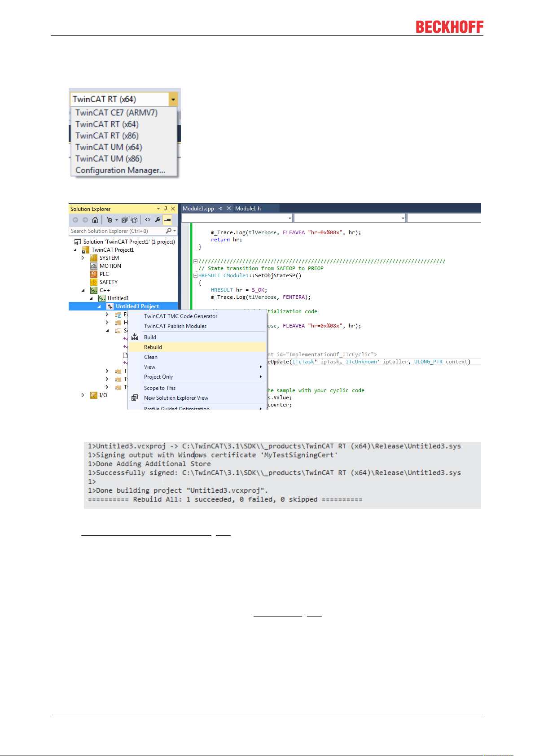Toggle Preview Selected Items button

point(167,220)
